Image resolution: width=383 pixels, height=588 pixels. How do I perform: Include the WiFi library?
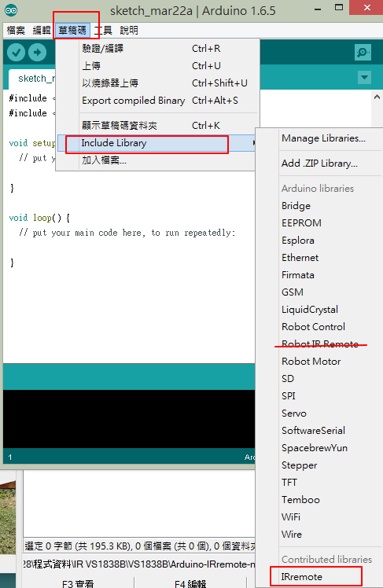(291, 516)
